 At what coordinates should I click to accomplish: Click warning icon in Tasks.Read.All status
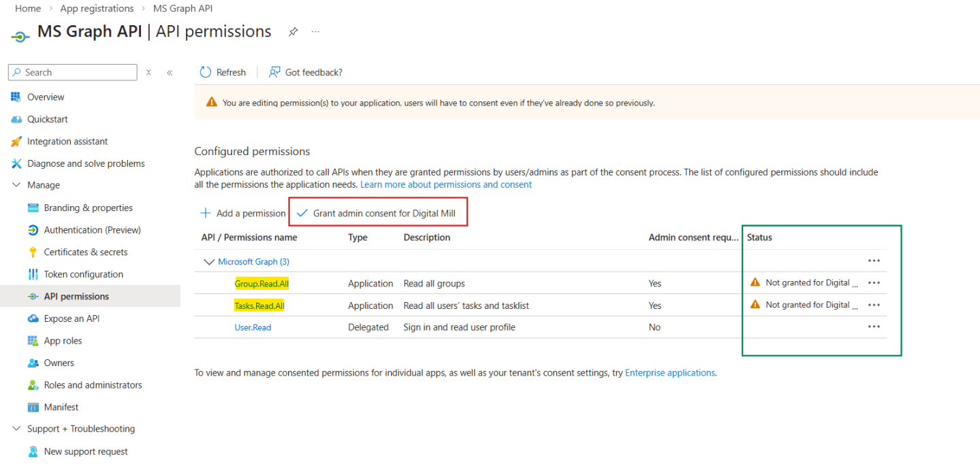click(x=755, y=305)
